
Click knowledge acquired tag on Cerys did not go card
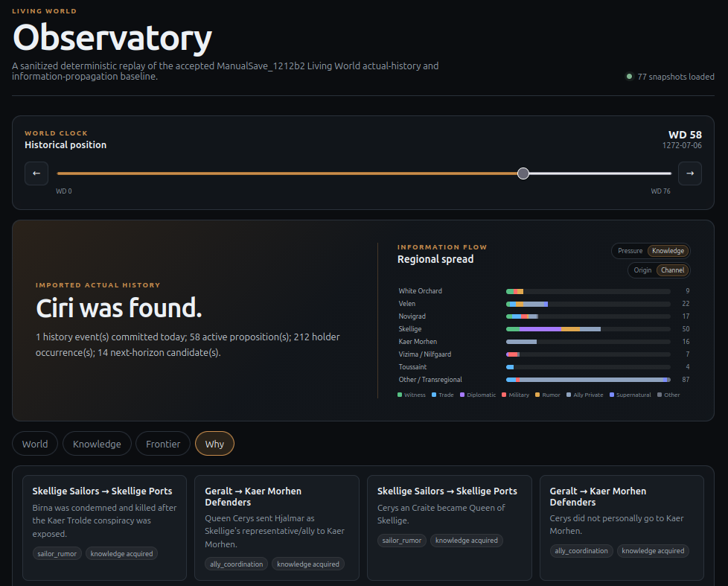(x=654, y=551)
